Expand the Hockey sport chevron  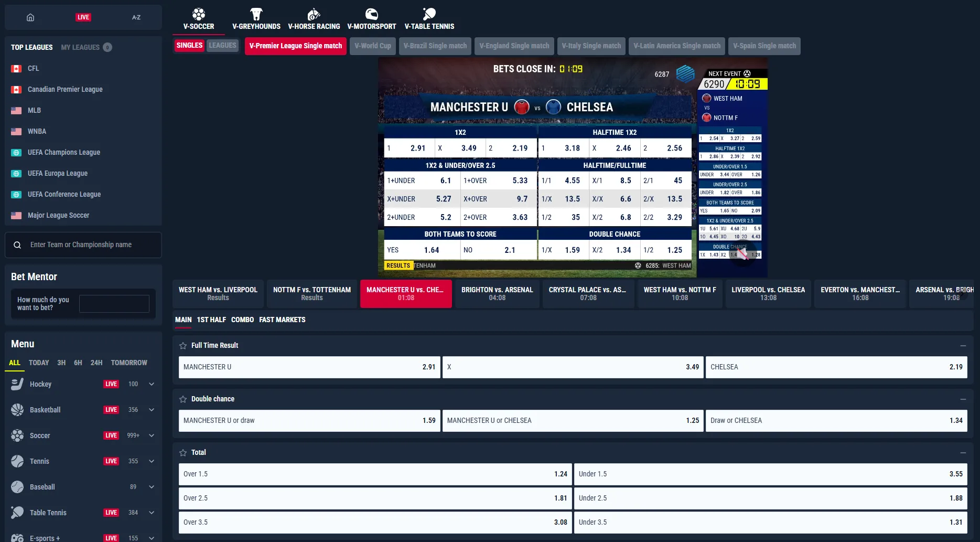[152, 384]
